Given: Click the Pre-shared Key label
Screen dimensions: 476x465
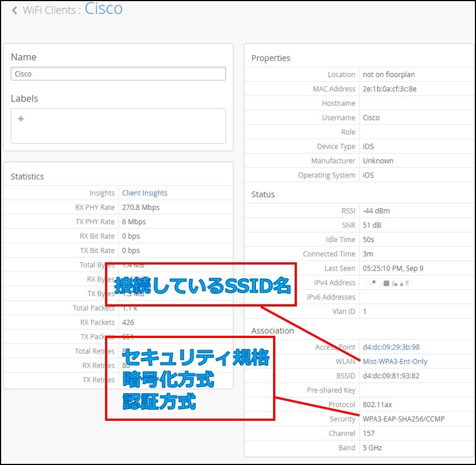Looking at the screenshot, I should click(x=331, y=390).
